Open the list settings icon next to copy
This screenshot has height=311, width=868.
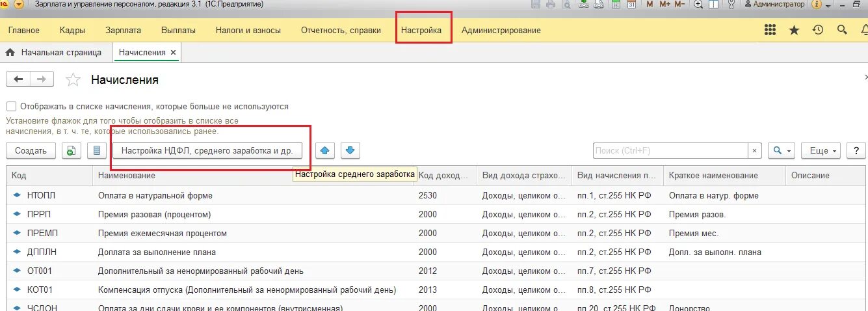click(97, 150)
